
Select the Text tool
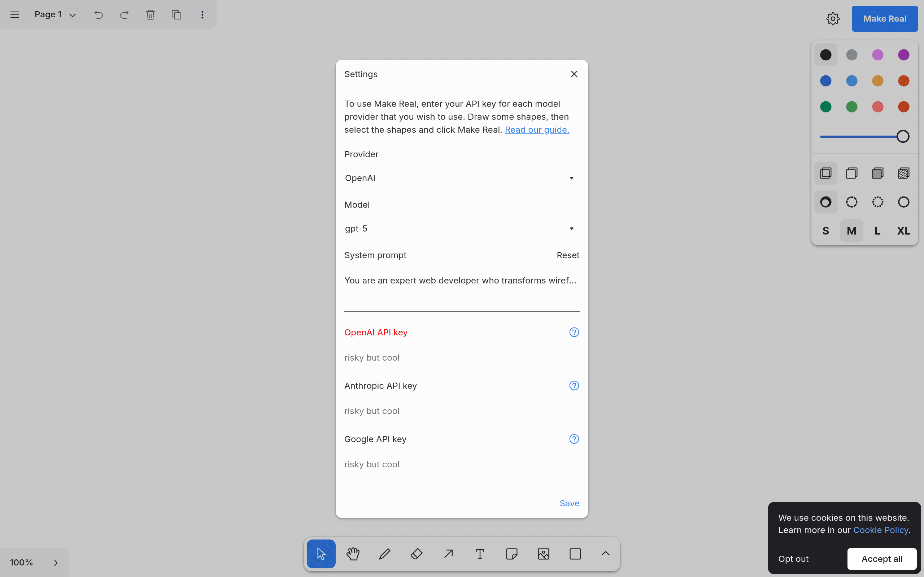coord(480,554)
